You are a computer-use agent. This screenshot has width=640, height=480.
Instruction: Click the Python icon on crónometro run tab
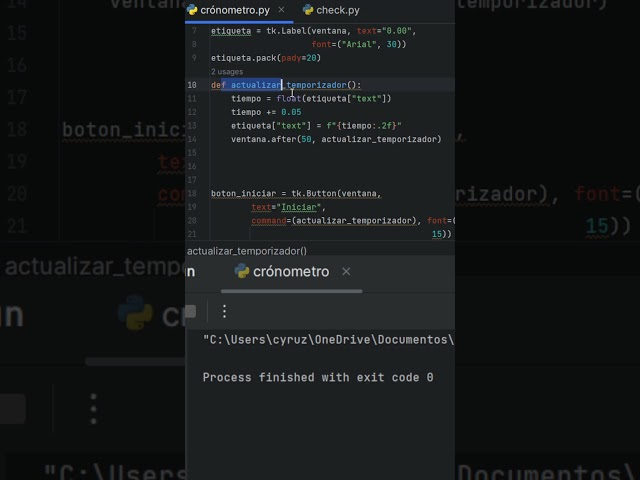pos(242,271)
